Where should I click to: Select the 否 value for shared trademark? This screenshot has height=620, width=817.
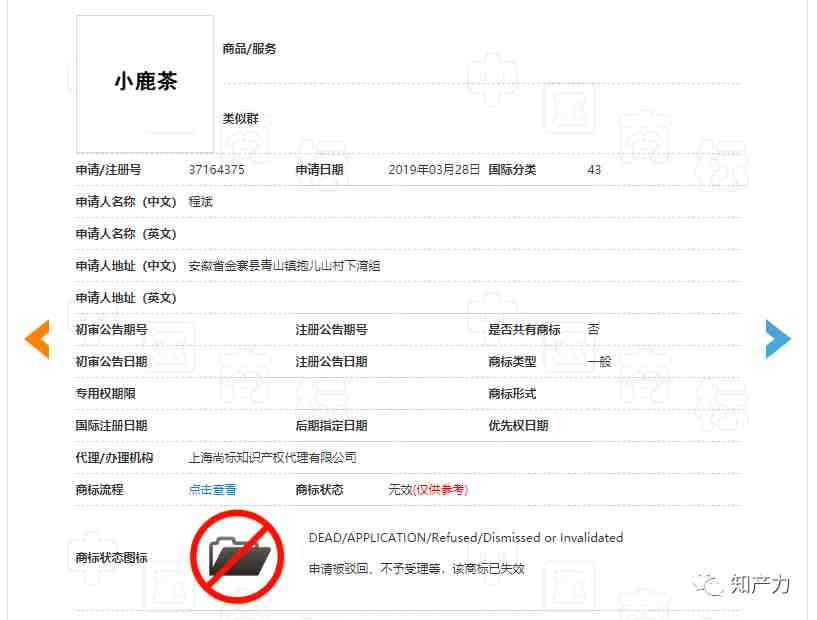[x=593, y=330]
